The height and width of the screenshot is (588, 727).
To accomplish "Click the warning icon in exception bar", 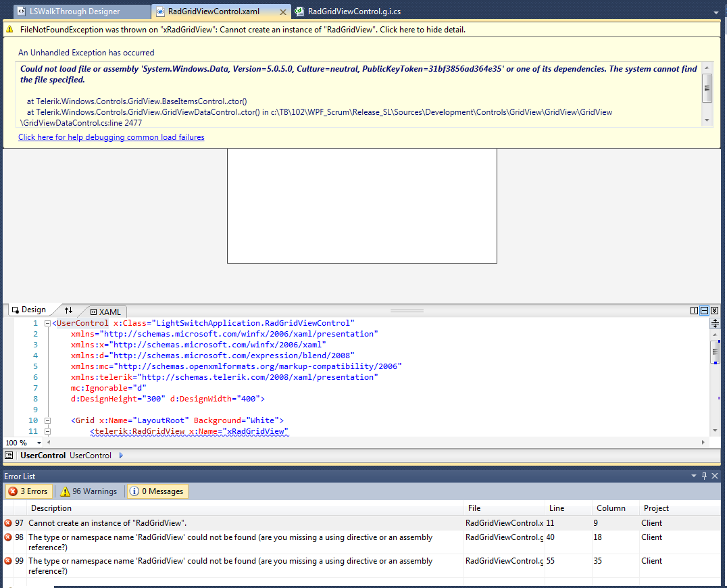I will point(9,30).
